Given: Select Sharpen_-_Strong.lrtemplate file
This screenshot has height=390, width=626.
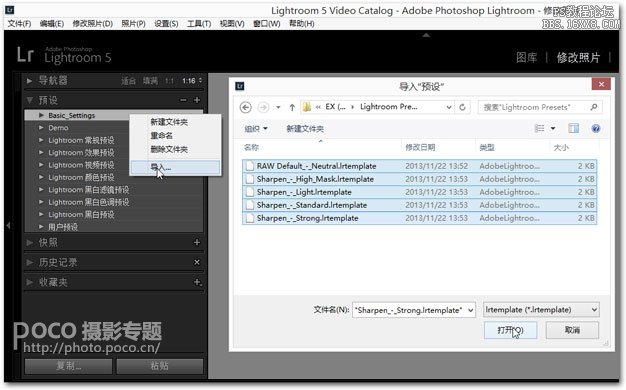Looking at the screenshot, I should tap(419, 218).
